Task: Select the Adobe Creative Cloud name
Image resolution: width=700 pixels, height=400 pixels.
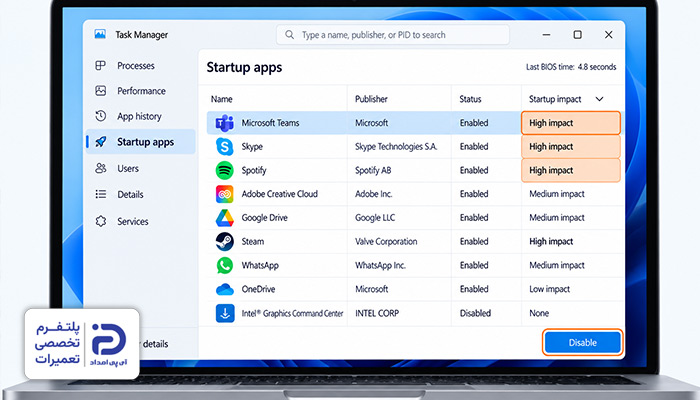Action: tap(279, 194)
